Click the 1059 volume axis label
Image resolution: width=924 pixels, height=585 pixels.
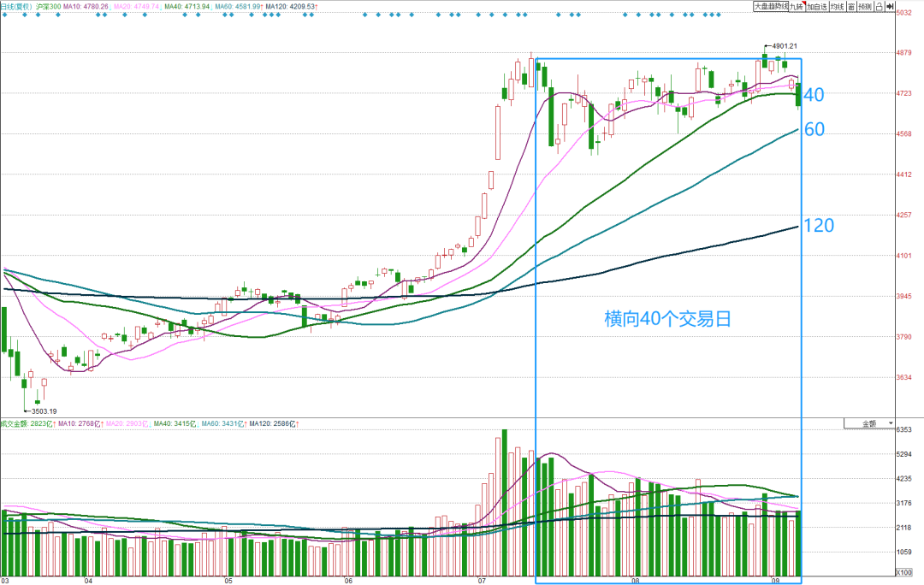click(x=904, y=552)
